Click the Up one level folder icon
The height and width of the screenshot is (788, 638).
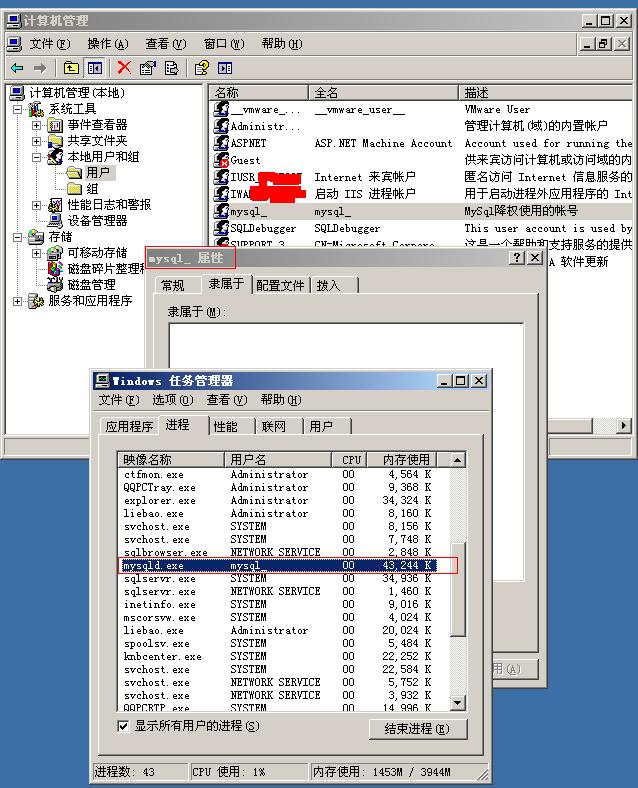click(71, 68)
